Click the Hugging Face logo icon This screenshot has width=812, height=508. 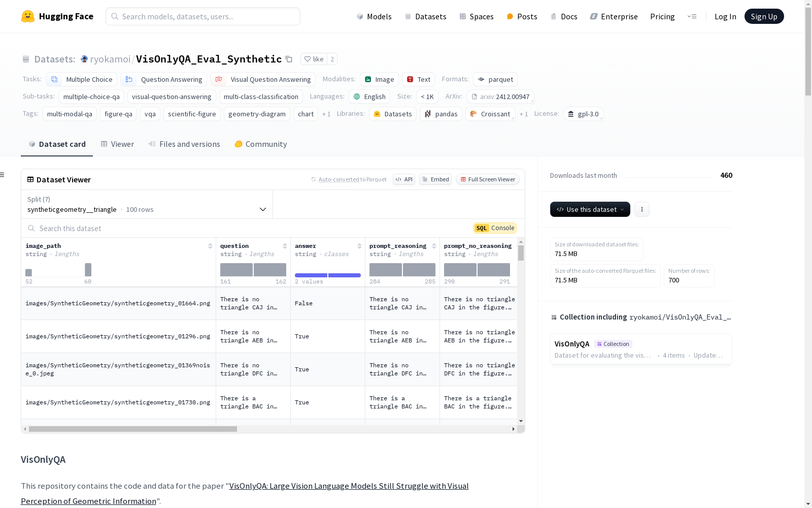point(28,16)
